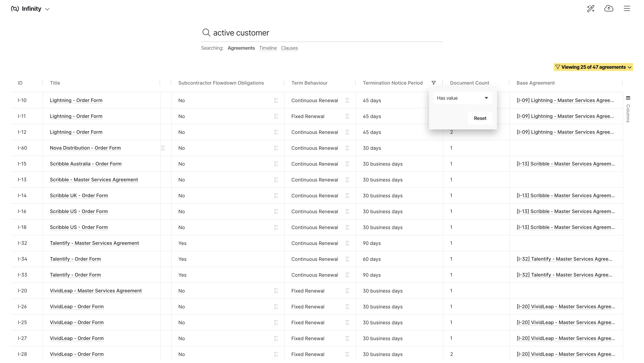Image resolution: width=644 pixels, height=363 pixels.
Task: Sort by Term Behaviour column header
Action: tap(309, 83)
